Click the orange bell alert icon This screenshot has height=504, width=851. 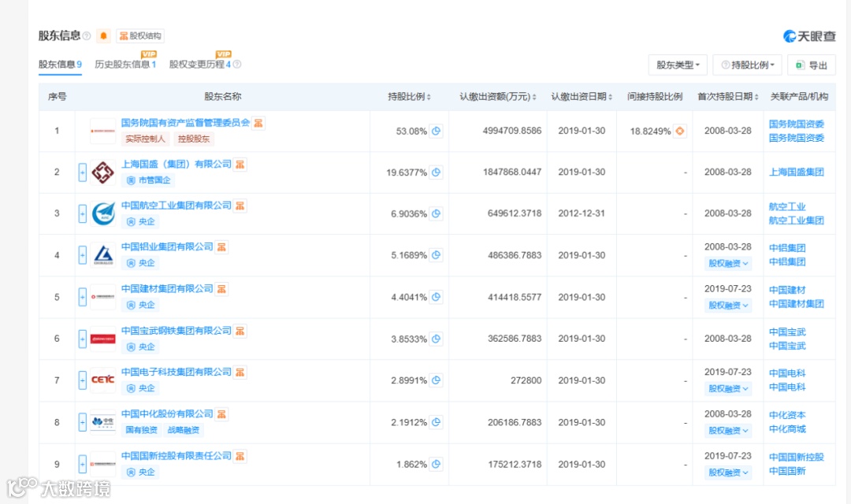103,35
